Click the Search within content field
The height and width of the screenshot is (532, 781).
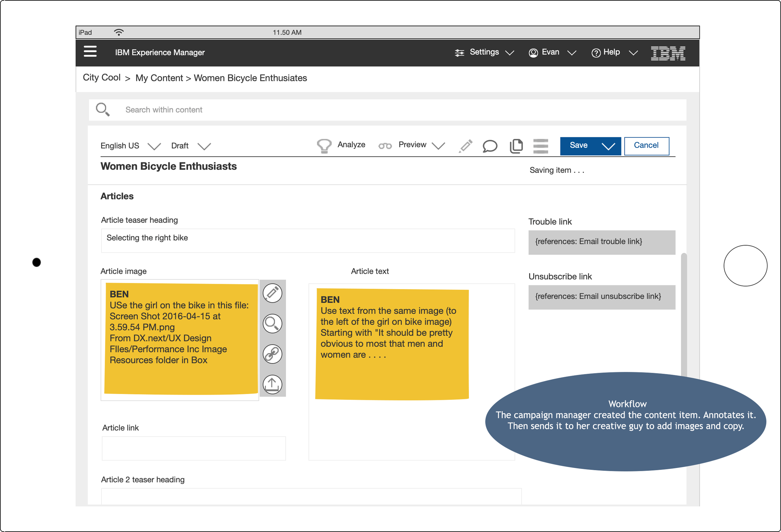click(x=387, y=110)
